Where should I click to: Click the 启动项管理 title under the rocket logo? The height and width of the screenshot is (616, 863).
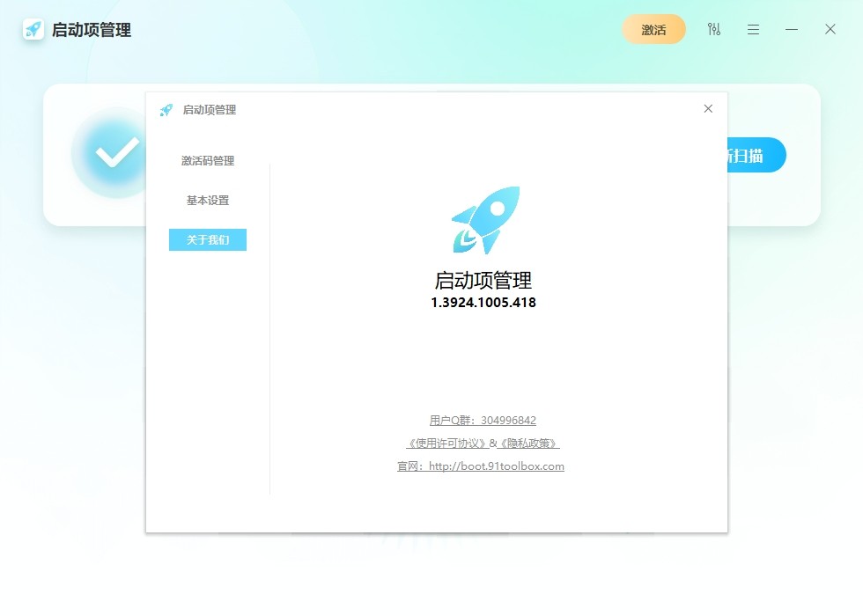point(483,281)
